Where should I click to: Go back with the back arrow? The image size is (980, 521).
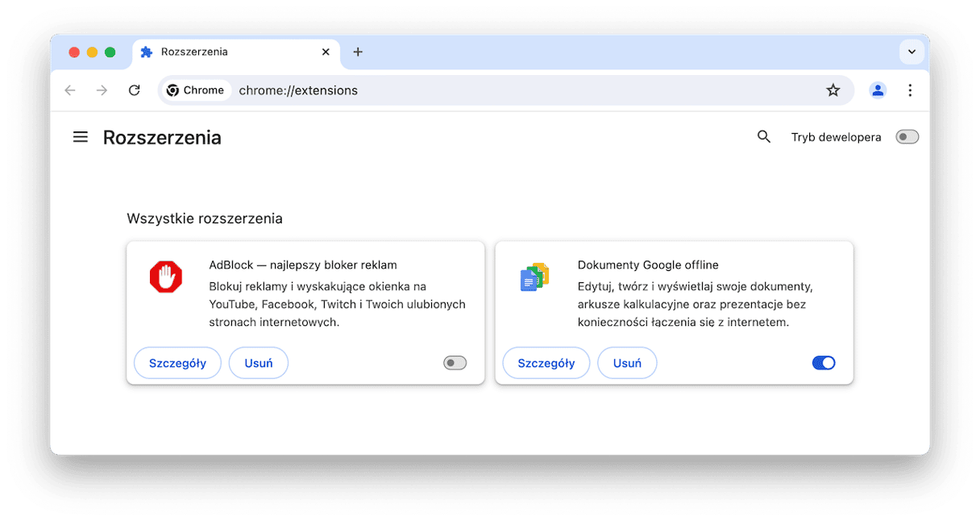pyautogui.click(x=70, y=90)
